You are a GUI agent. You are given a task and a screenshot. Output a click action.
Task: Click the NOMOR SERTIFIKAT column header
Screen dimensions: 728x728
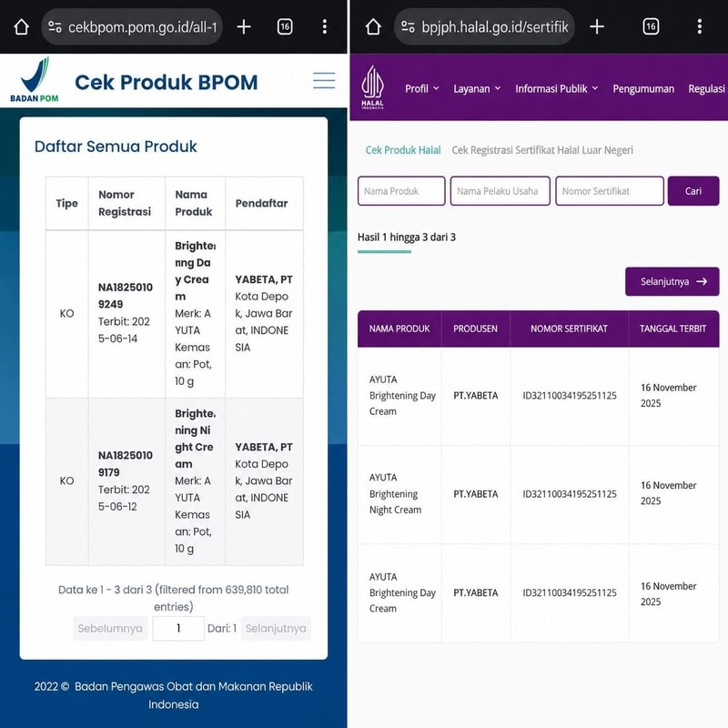570,329
